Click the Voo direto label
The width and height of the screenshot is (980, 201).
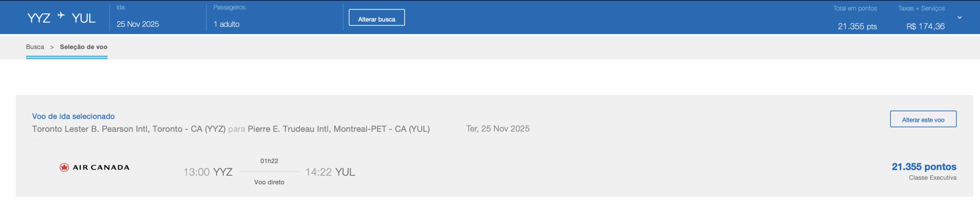(x=269, y=182)
